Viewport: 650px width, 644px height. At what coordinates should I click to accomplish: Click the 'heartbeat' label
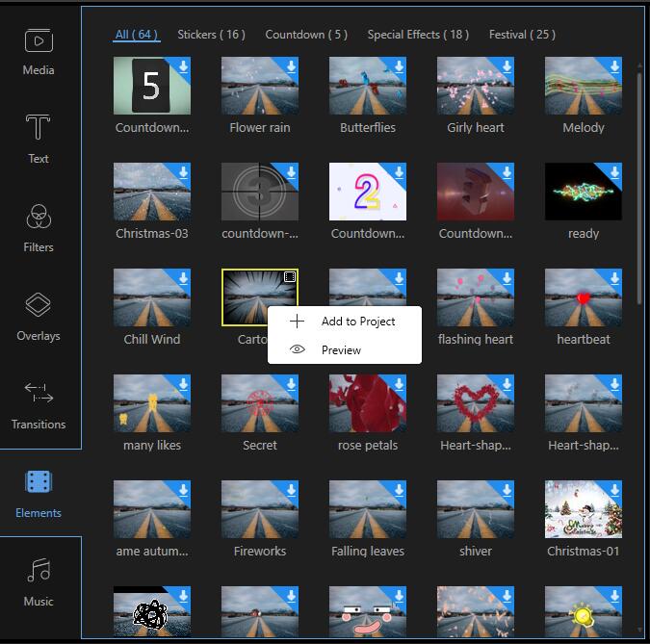[x=584, y=339]
